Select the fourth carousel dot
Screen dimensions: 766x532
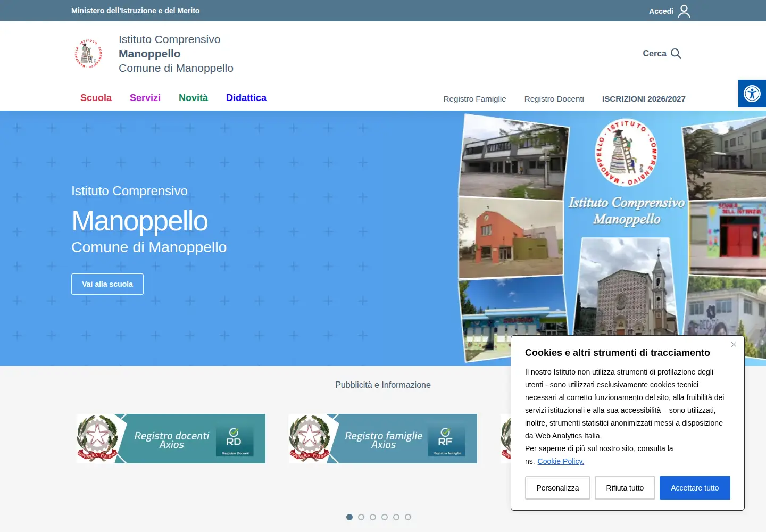point(385,517)
